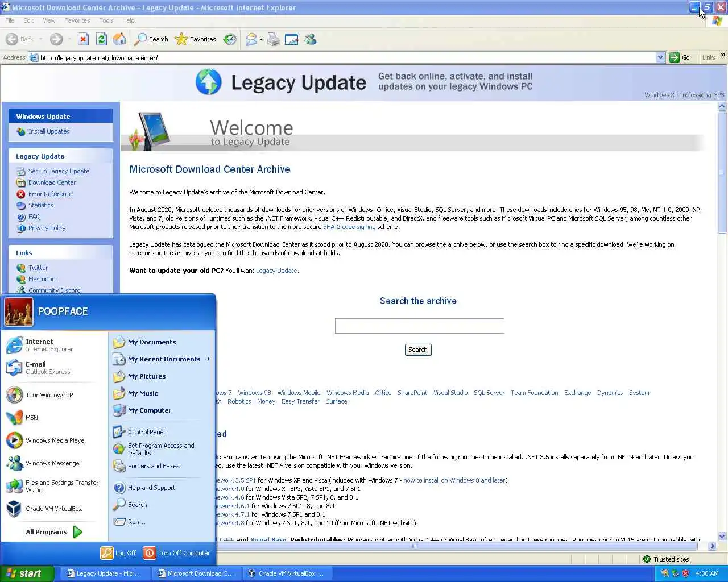Click the Search the archive text field
The width and height of the screenshot is (728, 582).
coord(419,326)
